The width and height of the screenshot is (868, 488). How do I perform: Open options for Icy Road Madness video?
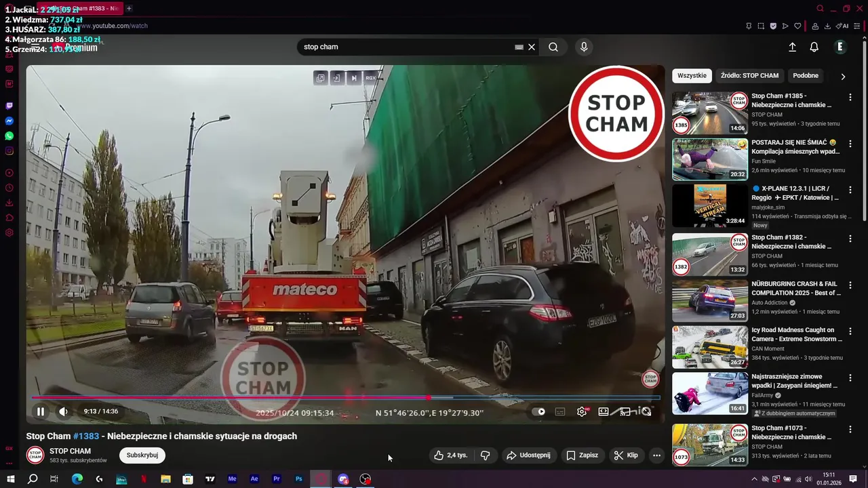coord(850,331)
